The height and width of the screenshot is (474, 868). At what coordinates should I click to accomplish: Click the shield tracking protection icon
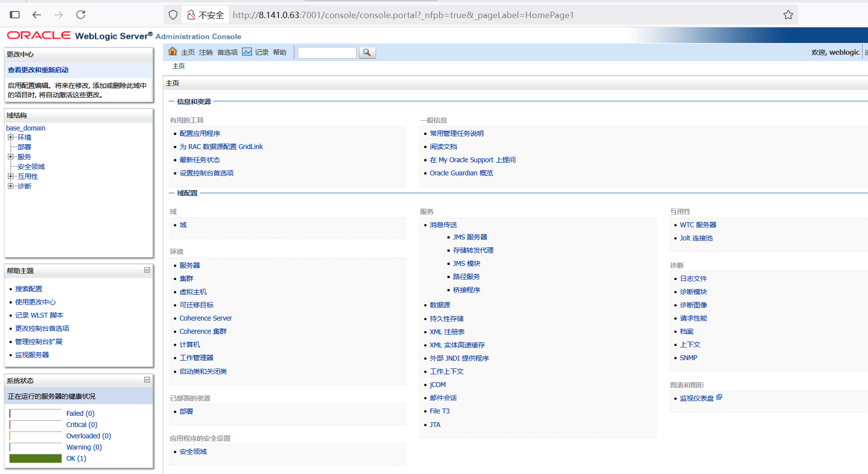point(173,15)
